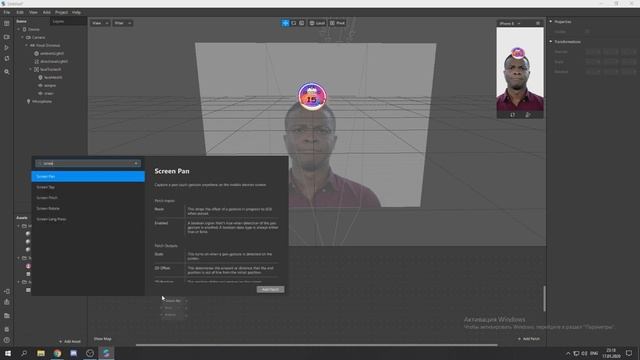Click the pink texture asset icon in Assets
Viewport: 640px width, 360px height.
(x=28, y=266)
